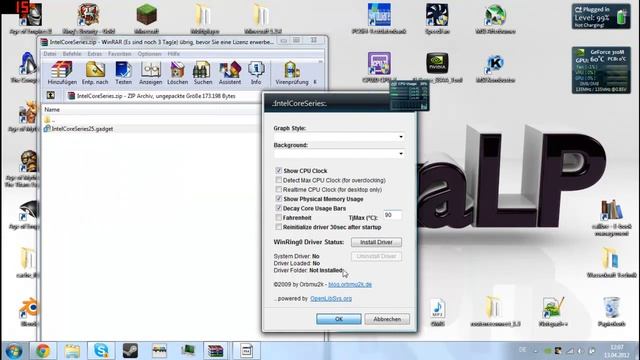
Task: Enable the Fahrenheit checkbox
Action: pos(279,217)
